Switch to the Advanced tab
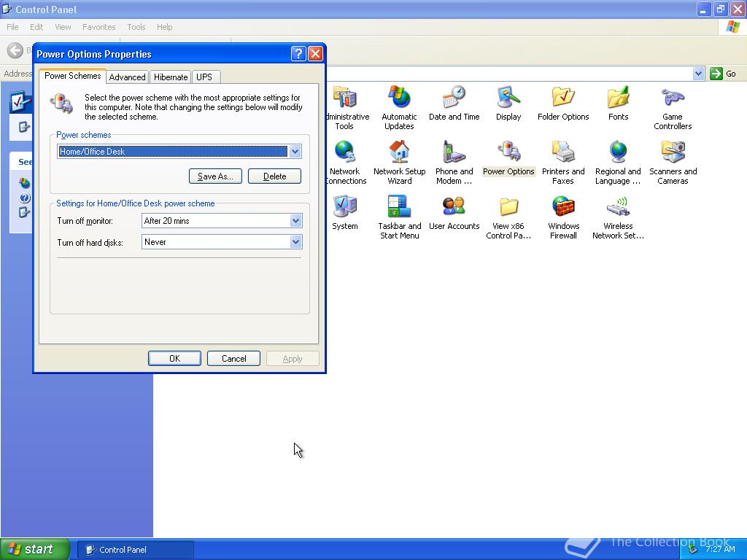747x560 pixels. 127,77
